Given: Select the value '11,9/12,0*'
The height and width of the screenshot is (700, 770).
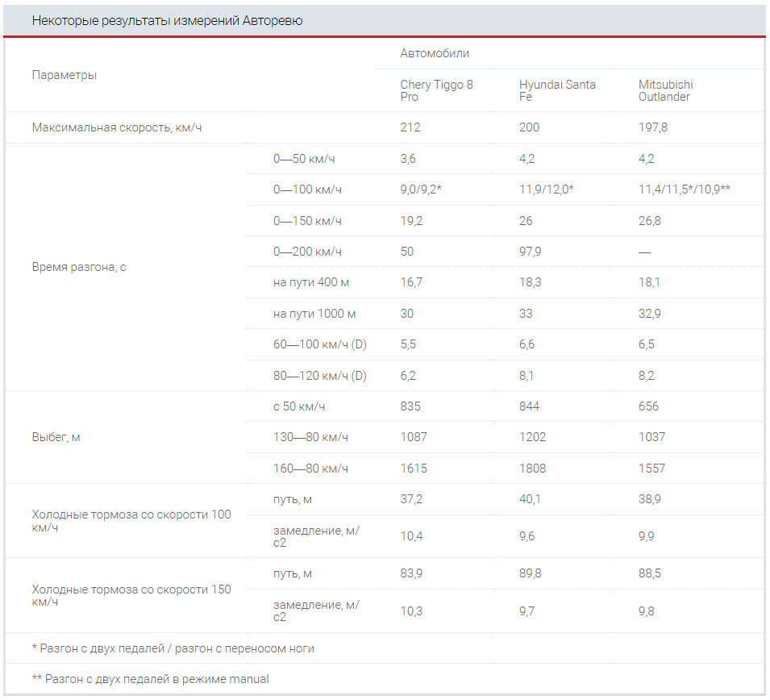Looking at the screenshot, I should pyautogui.click(x=547, y=190).
